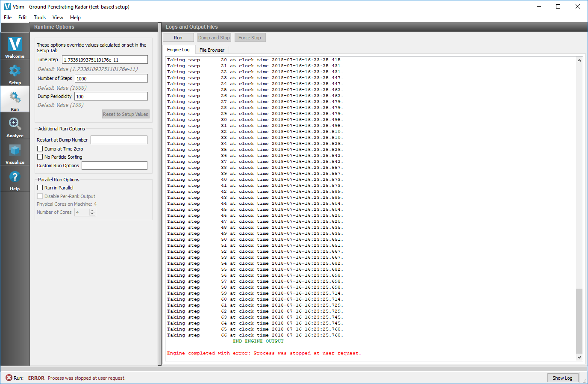Enable Run in Parallel checkbox
Screen dimensions: 588x384
(40, 188)
